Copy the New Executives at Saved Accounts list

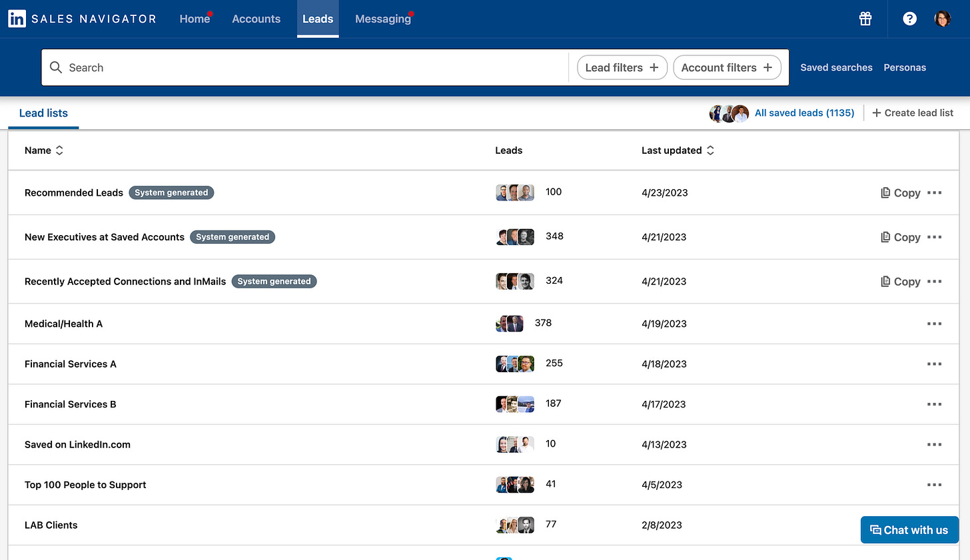(901, 237)
